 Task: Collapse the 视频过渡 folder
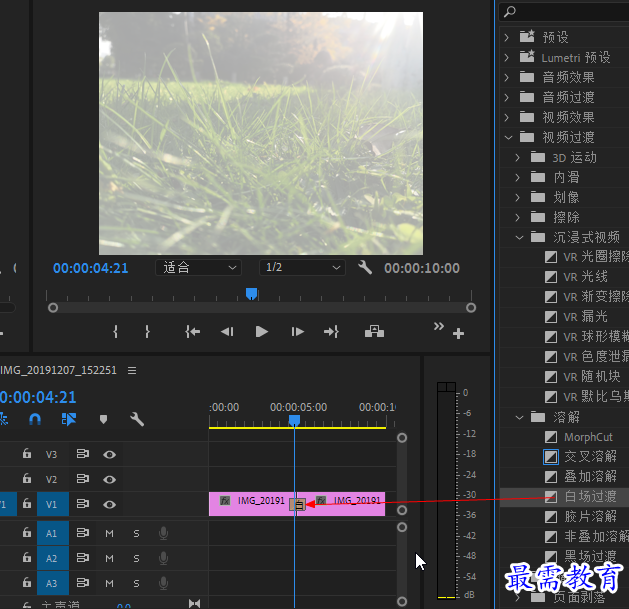pyautogui.click(x=508, y=137)
